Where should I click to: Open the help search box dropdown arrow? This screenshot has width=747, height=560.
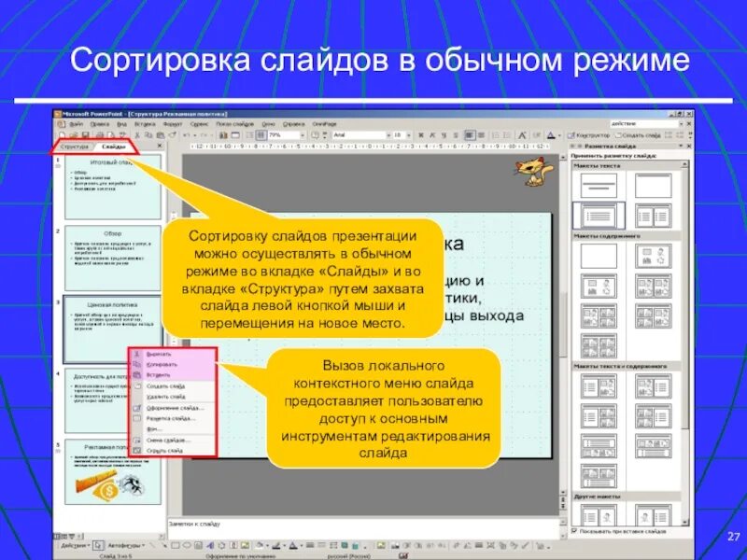[682, 124]
